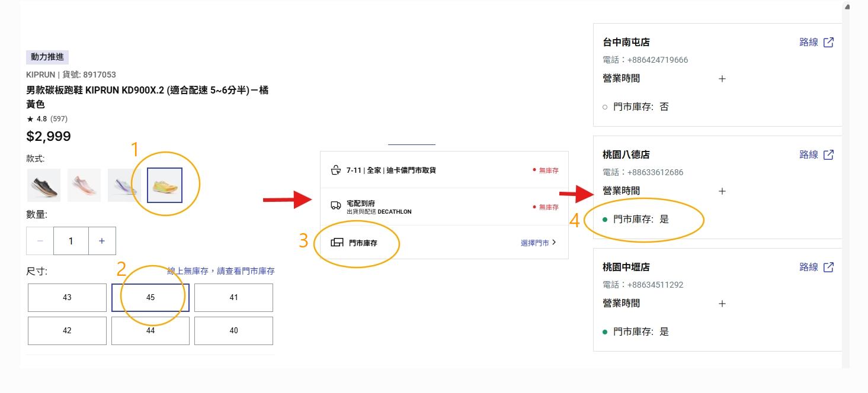Expand 營業時間 for 台中南屯店
The image size is (868, 393).
click(x=722, y=79)
